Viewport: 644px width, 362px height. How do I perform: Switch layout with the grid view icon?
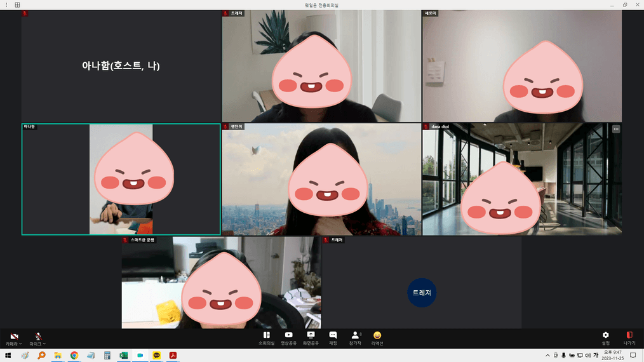[17, 5]
